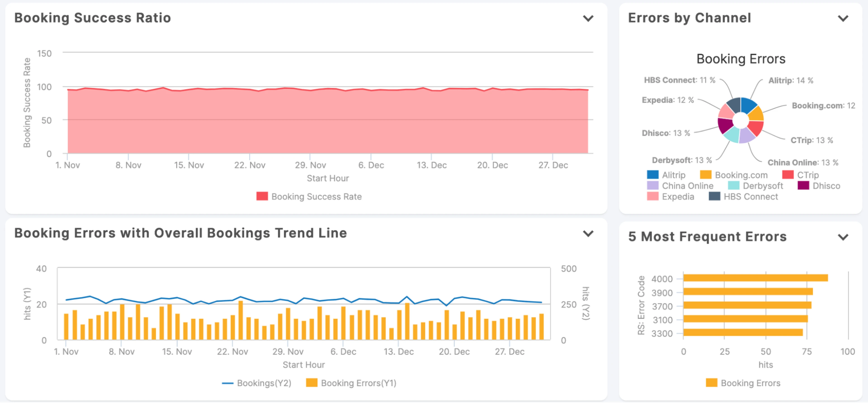Select the blue Alitrip pie slice
This screenshot has height=403, width=868.
tap(748, 105)
